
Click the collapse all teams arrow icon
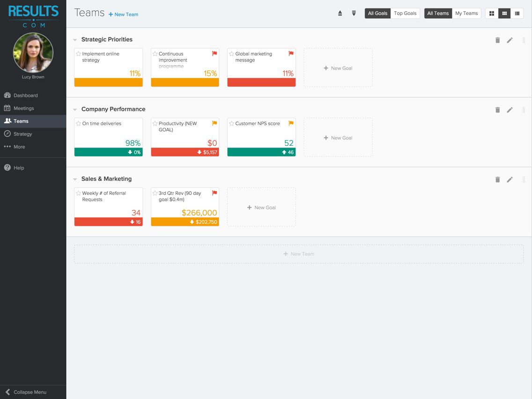pos(340,13)
